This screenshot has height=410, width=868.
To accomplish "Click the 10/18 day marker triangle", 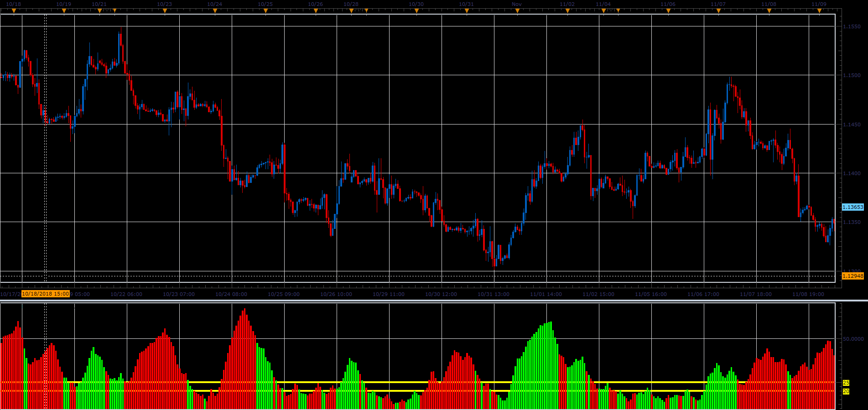I will (x=14, y=12).
